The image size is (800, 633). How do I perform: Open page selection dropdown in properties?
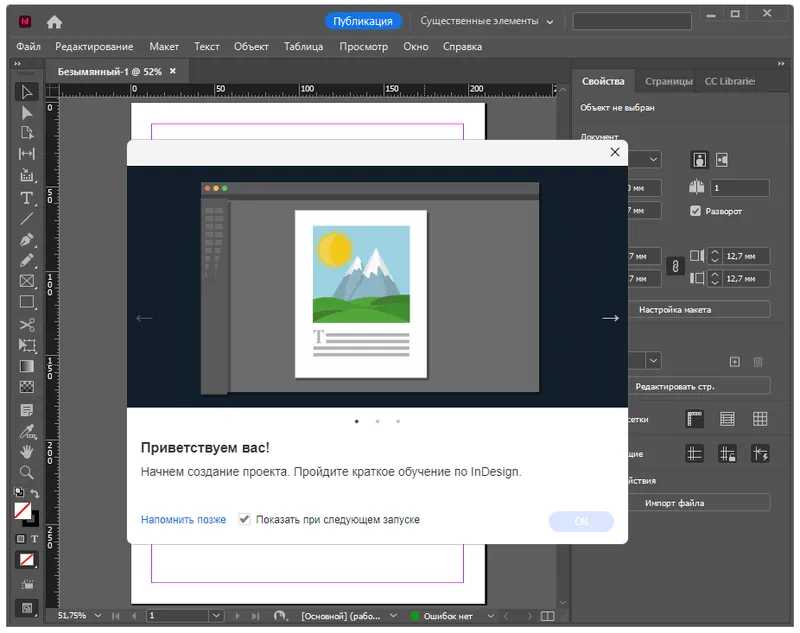click(653, 361)
